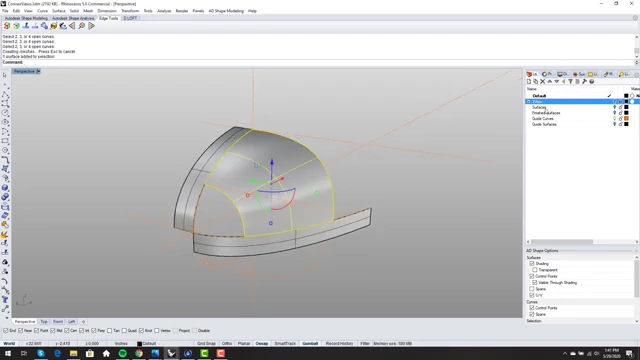The image size is (640, 360).
Task: Click the hammer Tools icon in Layers panel
Action: [x=584, y=82]
